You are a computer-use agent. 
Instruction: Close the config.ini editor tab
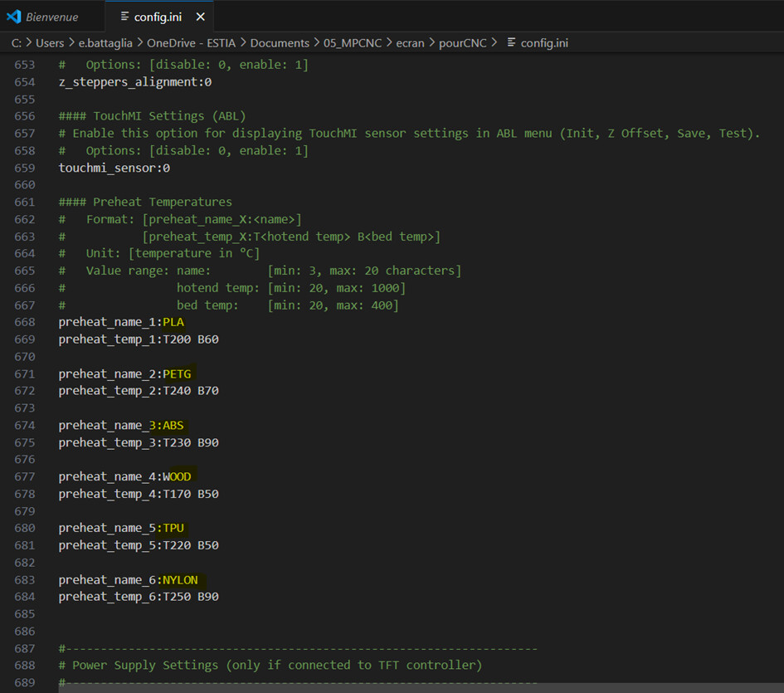199,17
